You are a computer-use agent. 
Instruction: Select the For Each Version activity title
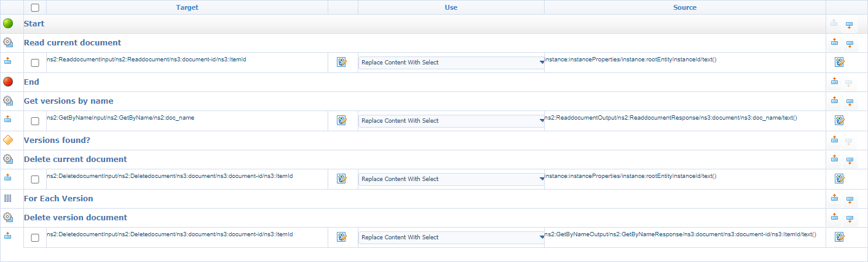click(58, 198)
